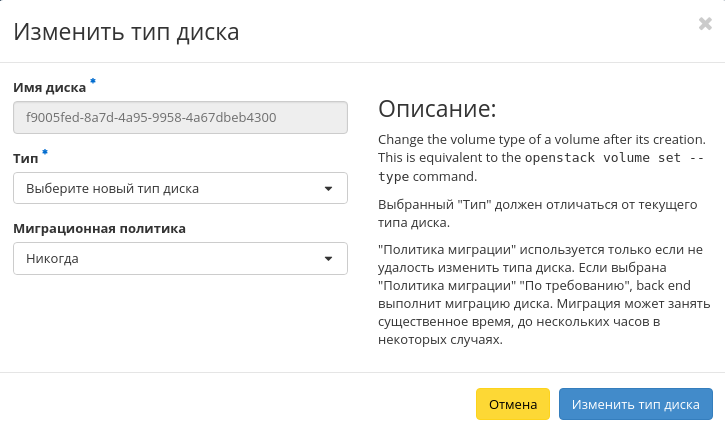Viewport: 725px width, 431px height.
Task: Click the 'Миграционная политика' label
Action: point(99,229)
